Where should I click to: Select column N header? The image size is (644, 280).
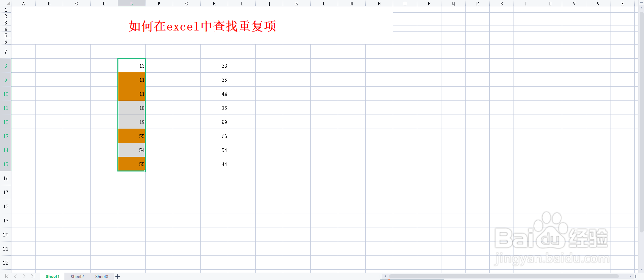(379, 3)
